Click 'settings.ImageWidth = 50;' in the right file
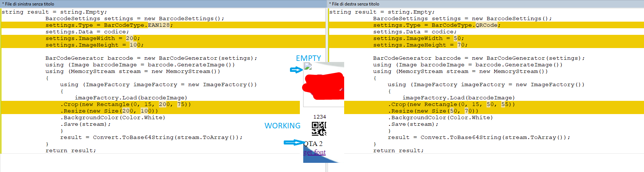The image size is (644, 172). [x=418, y=38]
